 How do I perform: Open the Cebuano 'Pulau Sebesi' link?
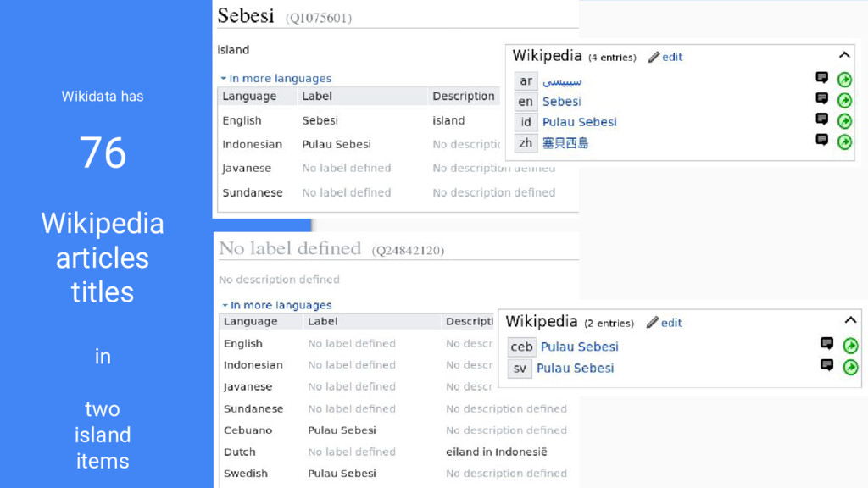[580, 347]
